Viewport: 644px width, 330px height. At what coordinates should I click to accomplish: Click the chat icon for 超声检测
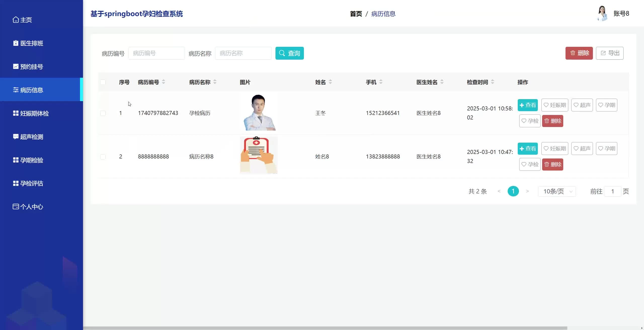16,137
